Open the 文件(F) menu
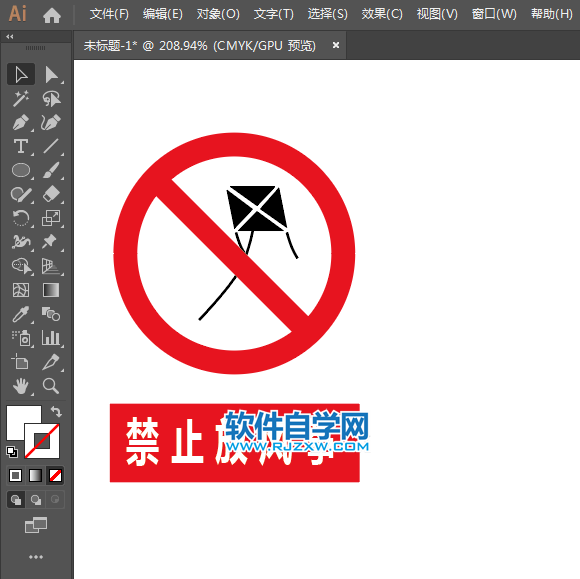This screenshot has width=580, height=579. (x=109, y=14)
